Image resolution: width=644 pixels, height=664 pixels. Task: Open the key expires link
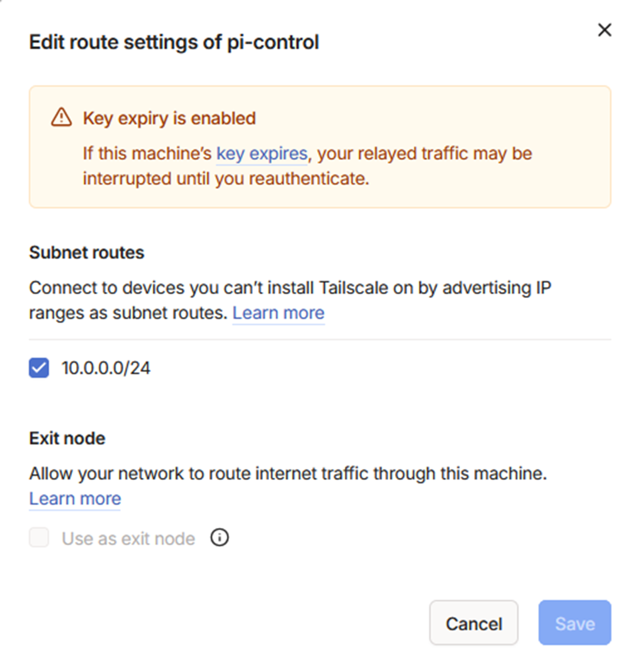point(262,154)
